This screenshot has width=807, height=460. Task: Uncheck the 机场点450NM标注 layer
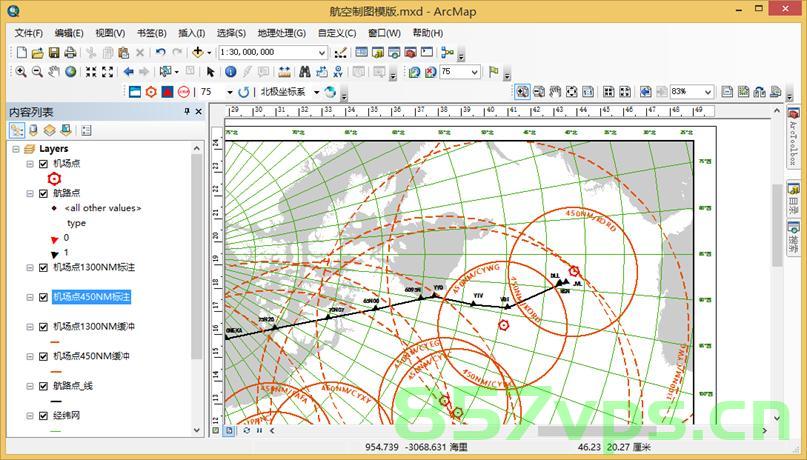click(x=43, y=297)
